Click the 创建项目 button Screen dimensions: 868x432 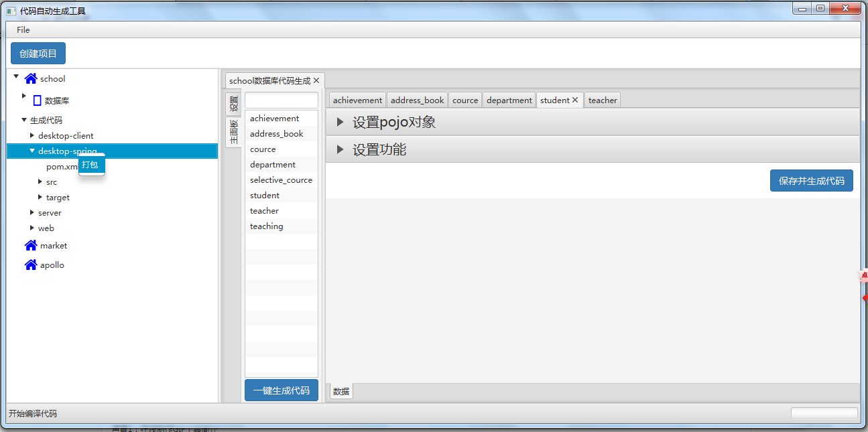click(x=38, y=53)
